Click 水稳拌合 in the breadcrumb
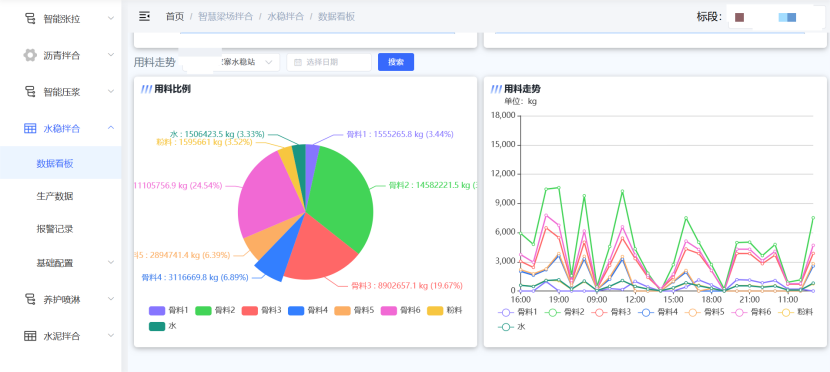830x372 pixels. pos(286,17)
